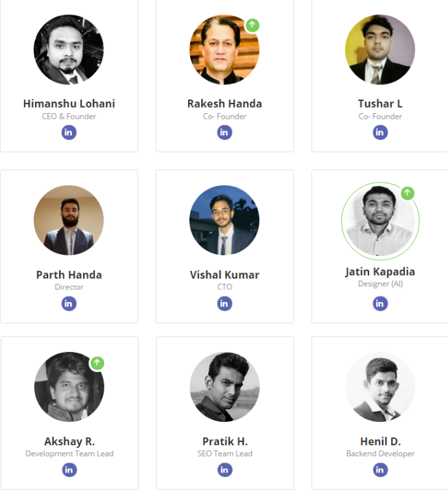Click Vishal Kumar's LinkedIn icon

[224, 303]
